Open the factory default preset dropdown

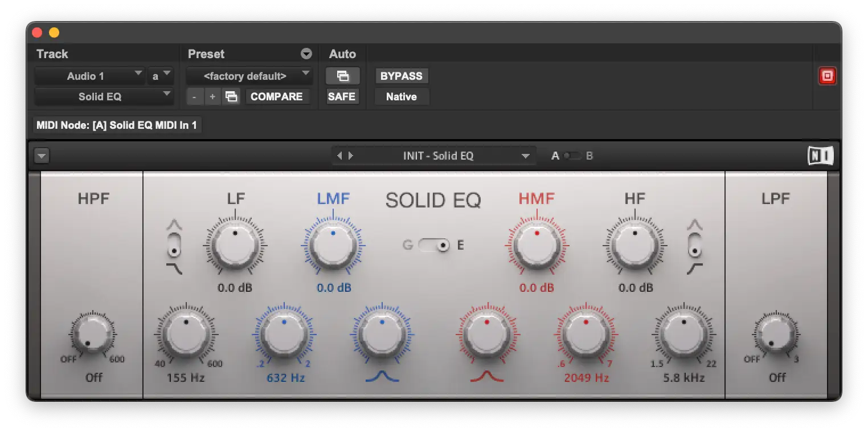[x=249, y=76]
